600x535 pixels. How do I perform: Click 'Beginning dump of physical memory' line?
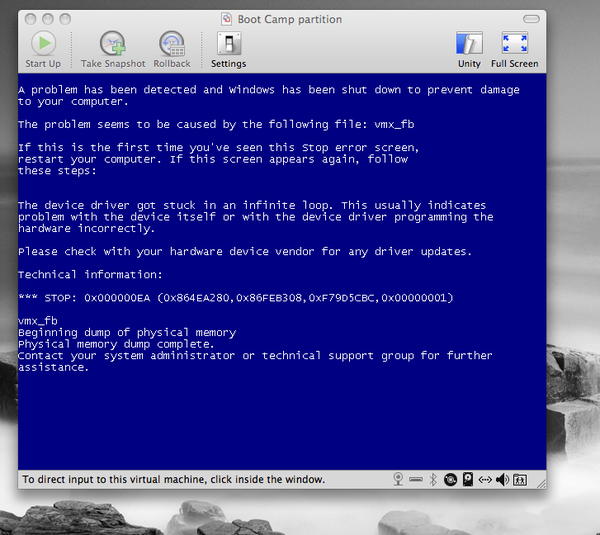(x=127, y=332)
